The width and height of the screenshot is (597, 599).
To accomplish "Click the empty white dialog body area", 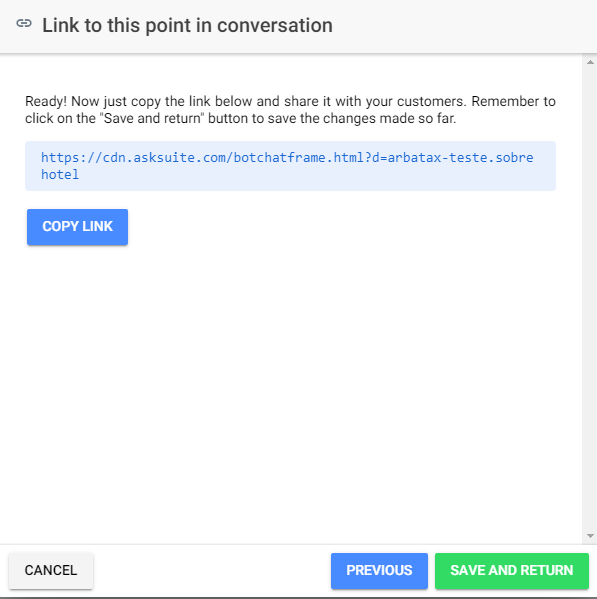I will [290, 382].
